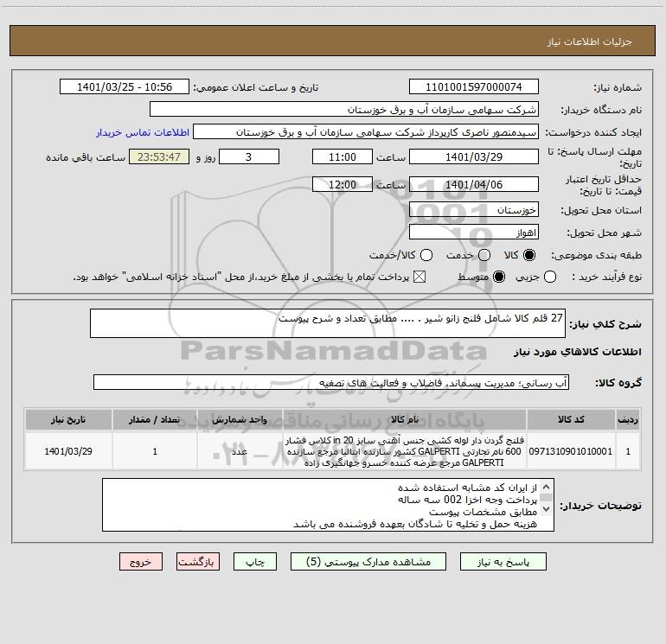The image size is (666, 644).
Task: Click the 'پاسخ به نیاز' button
Action: pos(503,562)
